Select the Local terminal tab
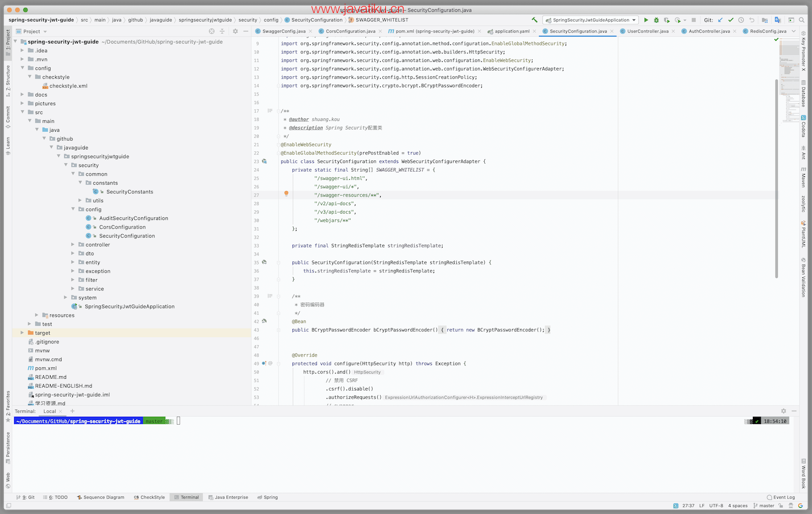The width and height of the screenshot is (812, 514). (x=50, y=411)
